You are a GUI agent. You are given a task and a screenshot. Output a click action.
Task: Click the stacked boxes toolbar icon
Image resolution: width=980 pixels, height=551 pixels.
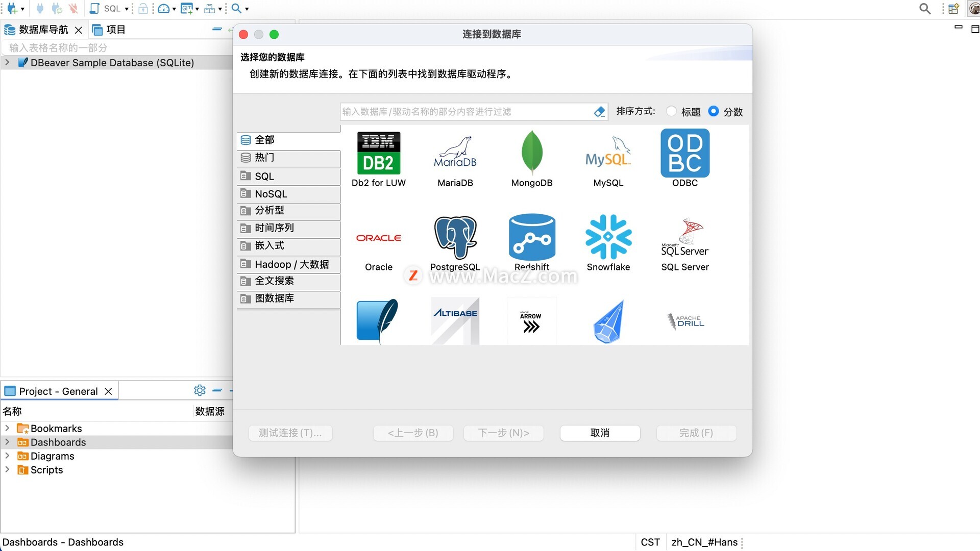click(x=209, y=9)
